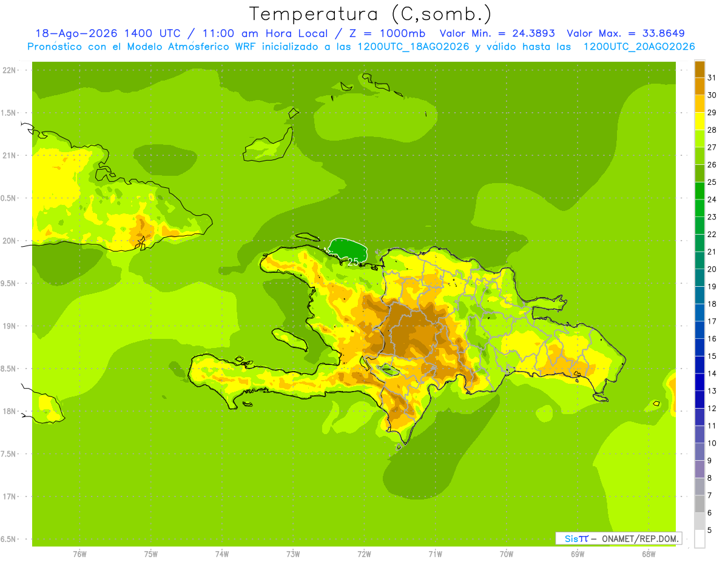This screenshot has width=728, height=562.
Task: Click the '1200UTC_20AGO2026' valid-until time
Action: 639,47
